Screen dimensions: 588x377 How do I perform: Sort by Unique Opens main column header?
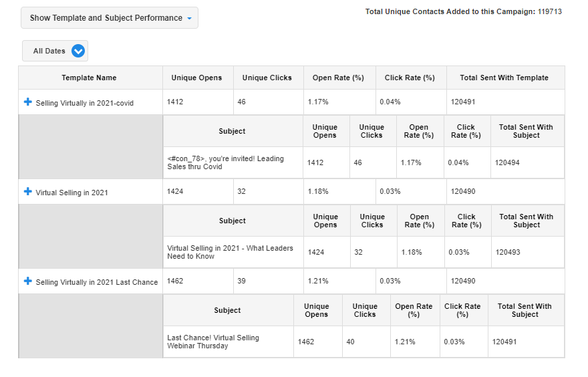[x=196, y=78]
